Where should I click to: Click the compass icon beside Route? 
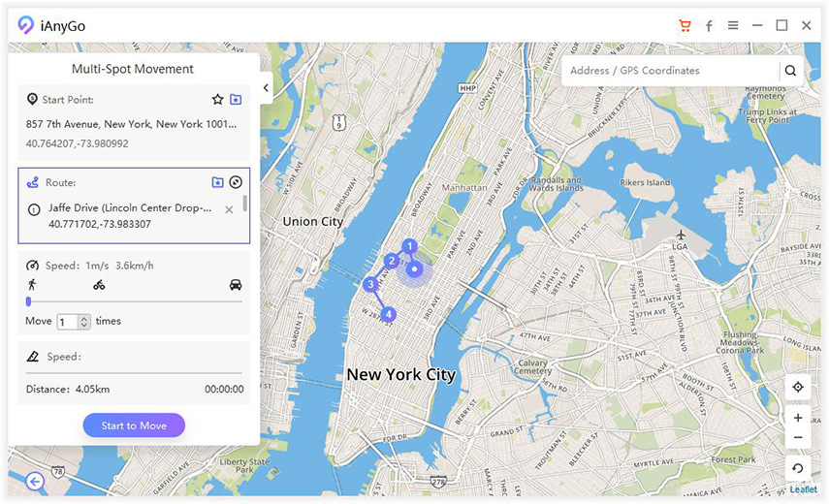(236, 182)
